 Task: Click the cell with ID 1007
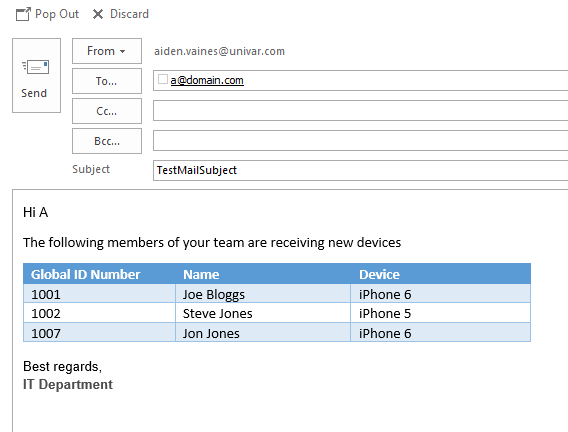tap(99, 333)
